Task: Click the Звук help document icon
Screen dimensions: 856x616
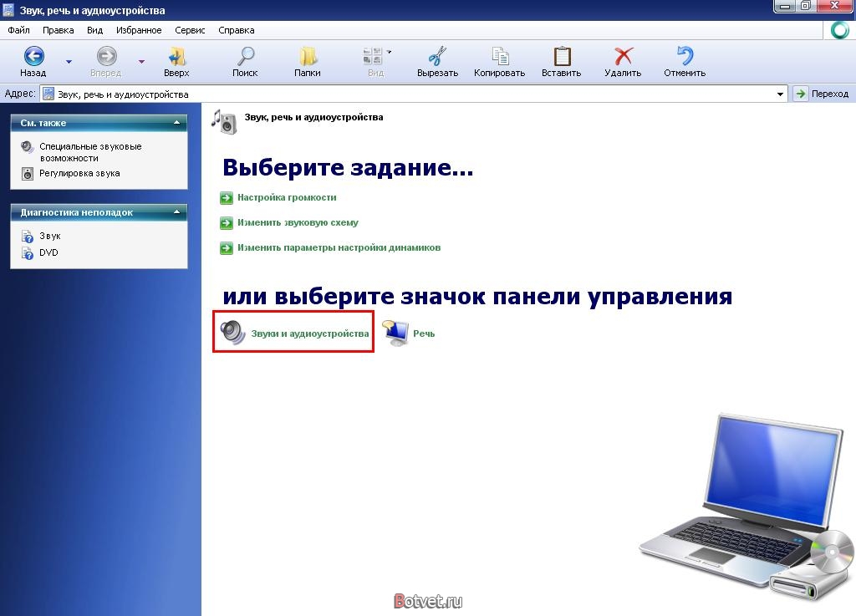Action: click(28, 237)
